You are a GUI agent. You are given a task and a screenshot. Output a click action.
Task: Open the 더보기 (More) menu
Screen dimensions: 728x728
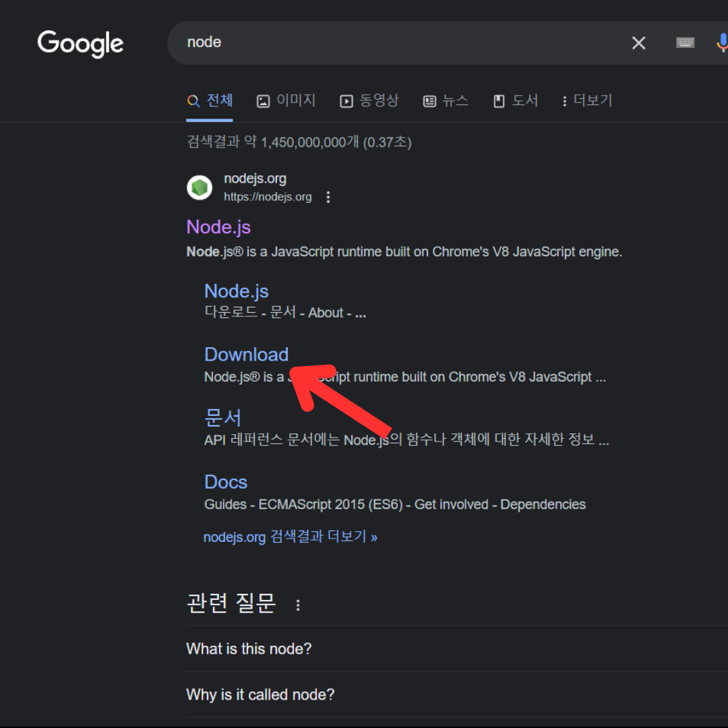pyautogui.click(x=587, y=100)
